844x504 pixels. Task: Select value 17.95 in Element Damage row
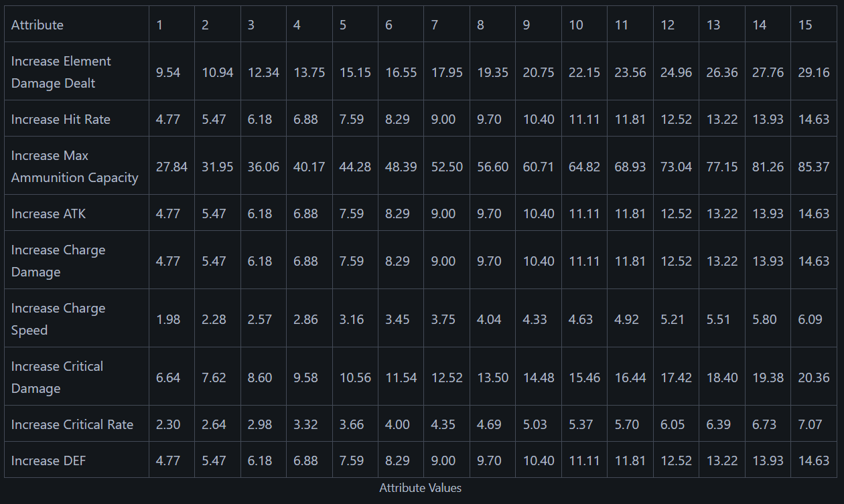tap(447, 72)
